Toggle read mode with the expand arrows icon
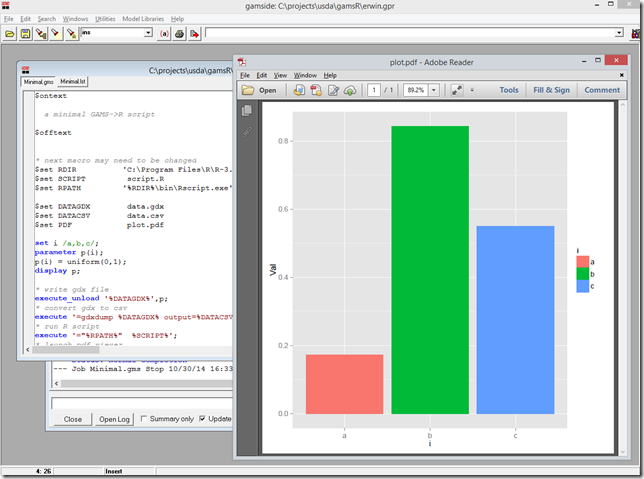 coord(457,90)
